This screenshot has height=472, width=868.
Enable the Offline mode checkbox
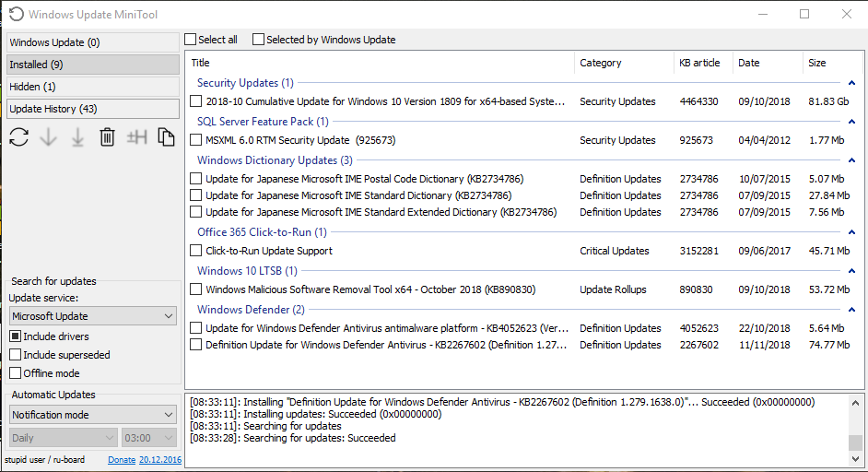[16, 372]
